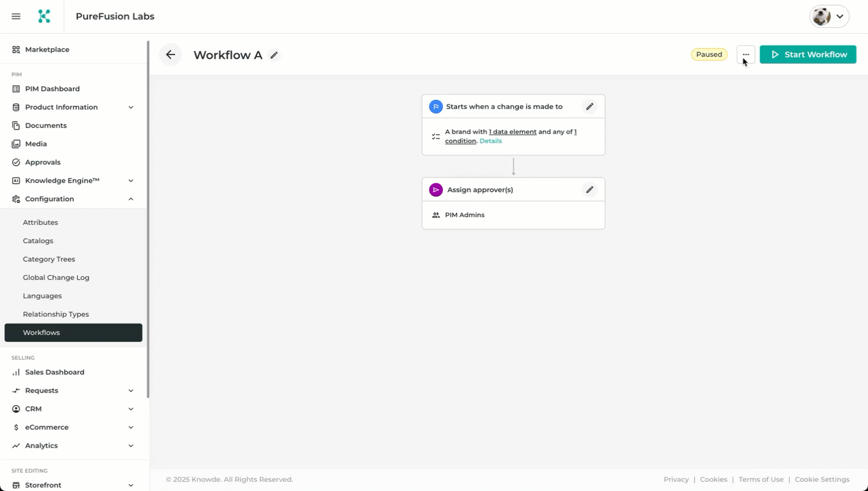Open the hamburger menu icon
This screenshot has height=491, width=868.
pos(16,17)
